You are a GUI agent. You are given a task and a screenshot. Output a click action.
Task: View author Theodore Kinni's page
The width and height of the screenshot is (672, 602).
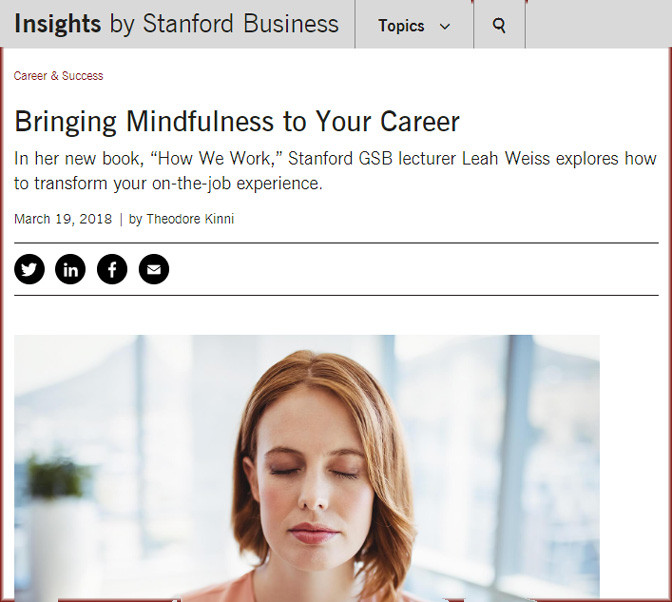point(190,219)
